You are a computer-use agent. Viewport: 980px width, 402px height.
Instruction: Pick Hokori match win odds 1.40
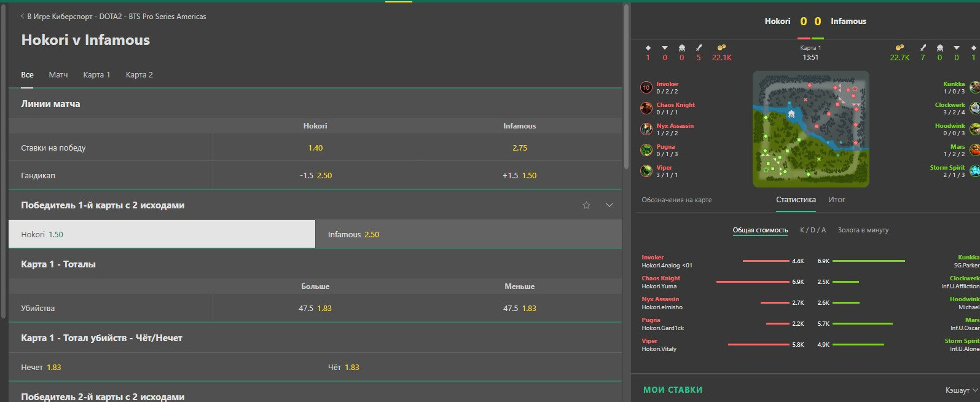315,148
